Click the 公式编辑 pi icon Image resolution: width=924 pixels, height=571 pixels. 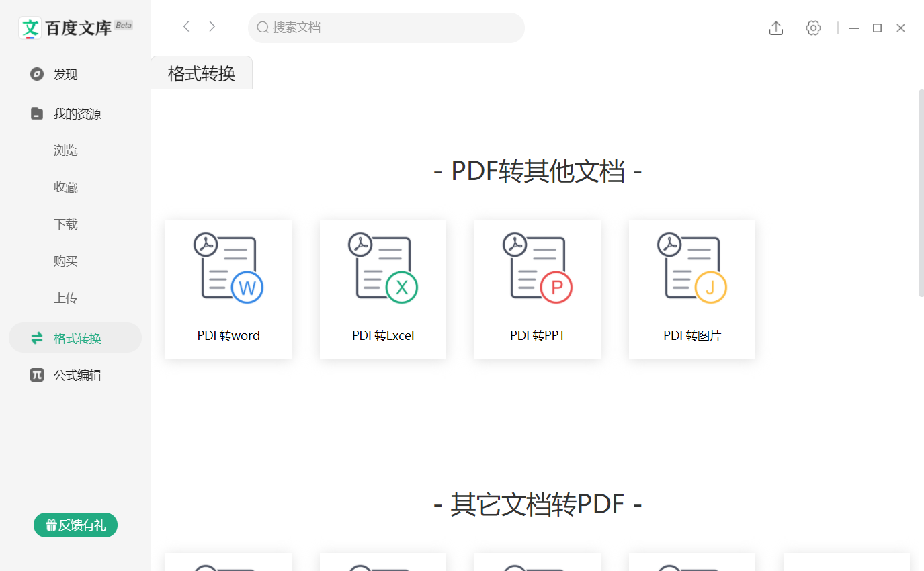click(37, 375)
